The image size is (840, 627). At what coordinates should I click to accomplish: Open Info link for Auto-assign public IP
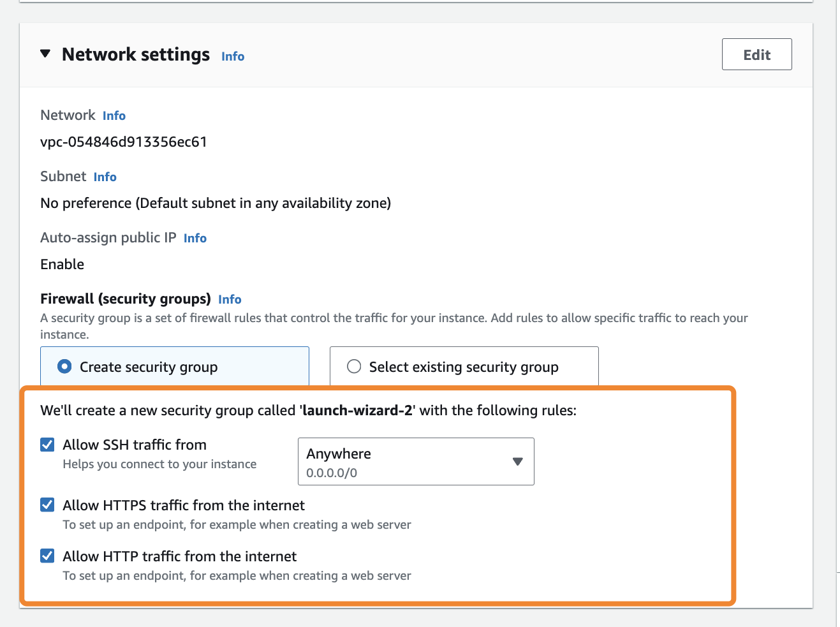[x=195, y=239]
